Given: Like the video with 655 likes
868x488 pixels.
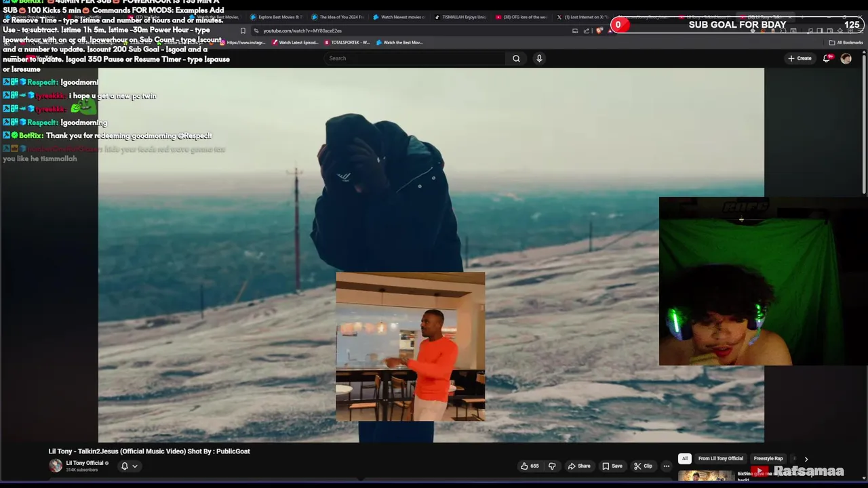Looking at the screenshot, I should (x=530, y=466).
